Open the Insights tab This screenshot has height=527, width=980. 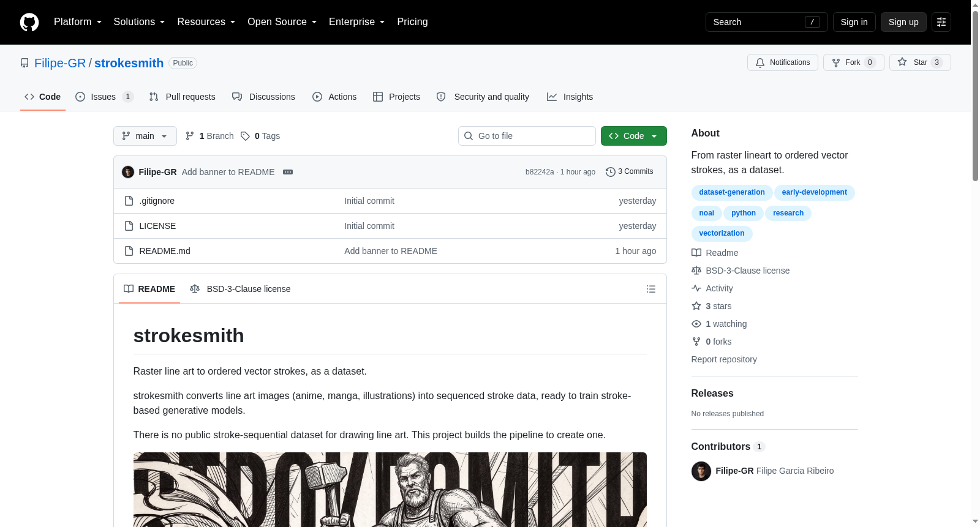point(570,97)
